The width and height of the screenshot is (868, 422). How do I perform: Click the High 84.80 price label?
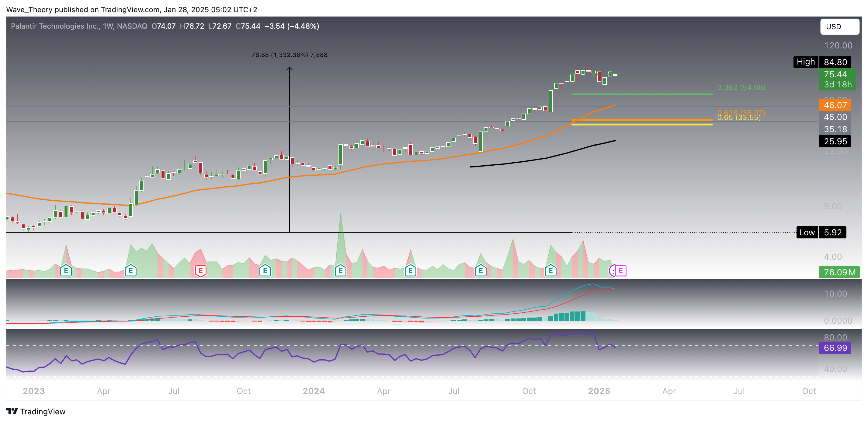click(x=822, y=62)
